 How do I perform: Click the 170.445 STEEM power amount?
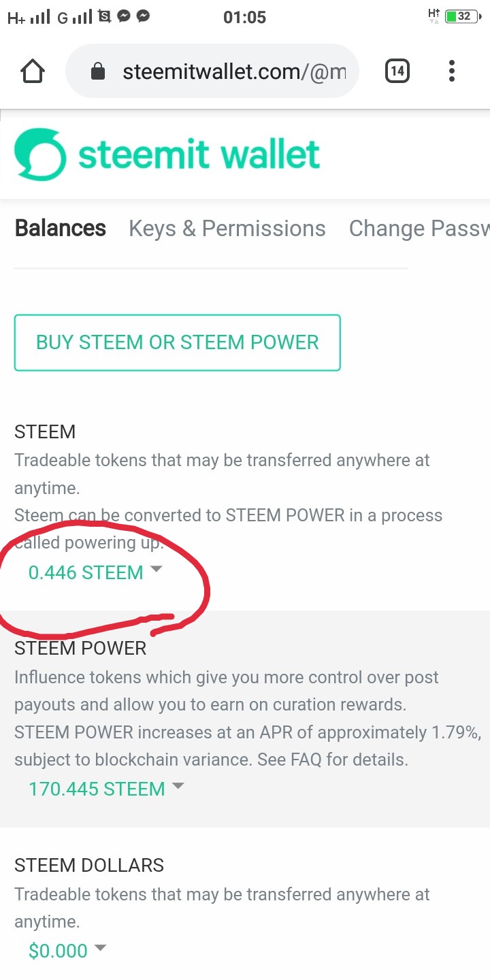pos(97,789)
